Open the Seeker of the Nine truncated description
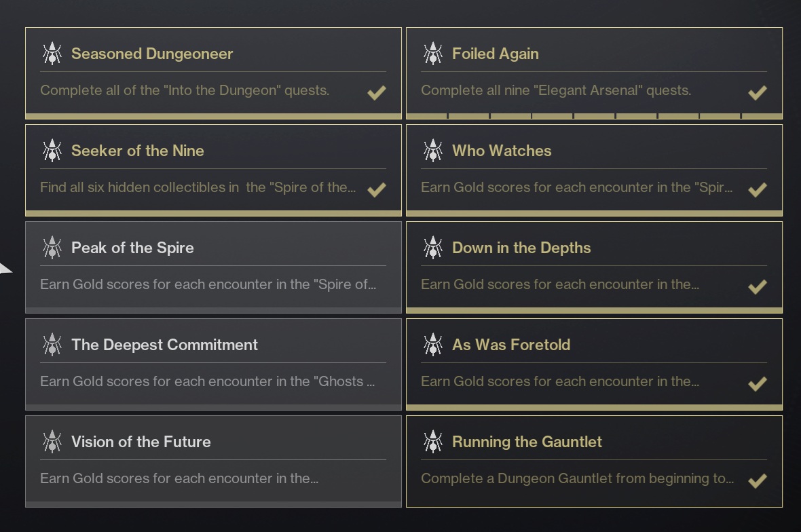The image size is (801, 532). click(198, 187)
